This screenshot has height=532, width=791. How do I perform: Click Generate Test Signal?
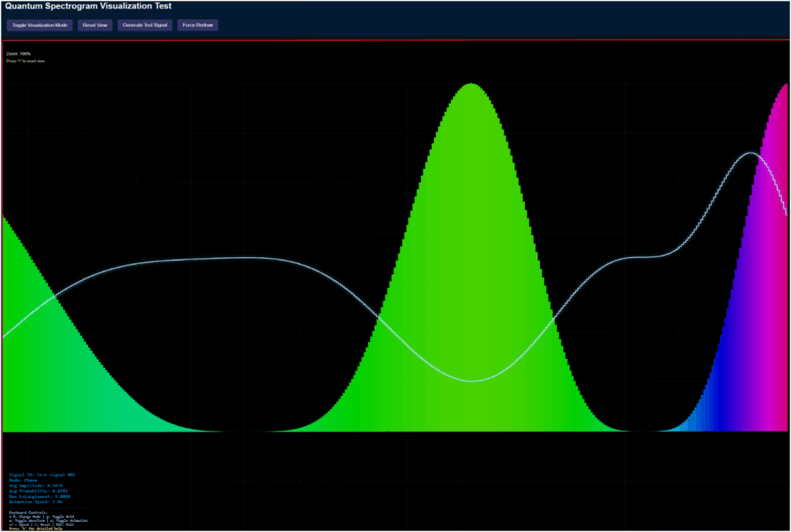(x=145, y=25)
